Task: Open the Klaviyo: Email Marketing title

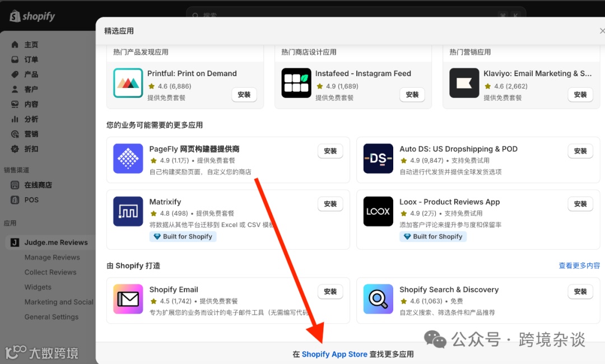Action: [x=537, y=73]
